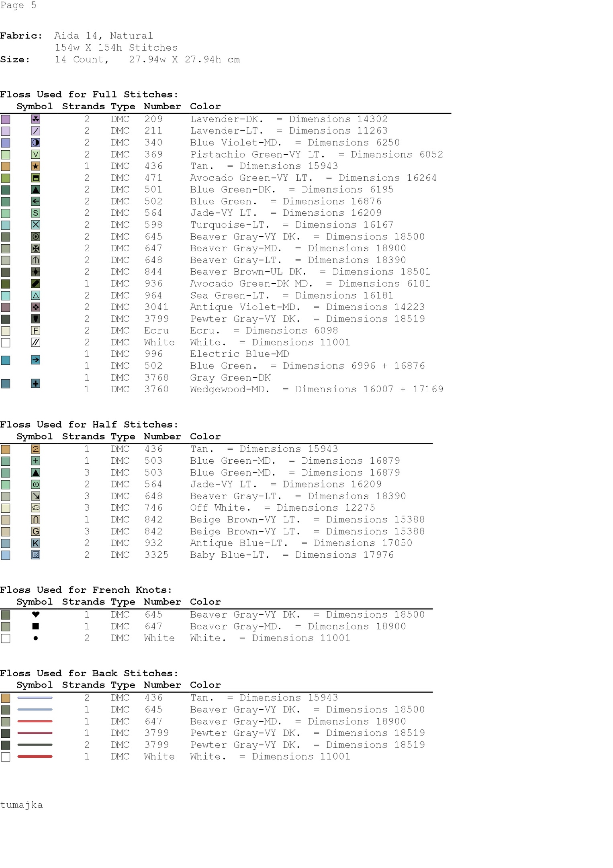The height and width of the screenshot is (868, 613).
Task: Click the "tumajka" text at page bottom
Action: [21, 805]
